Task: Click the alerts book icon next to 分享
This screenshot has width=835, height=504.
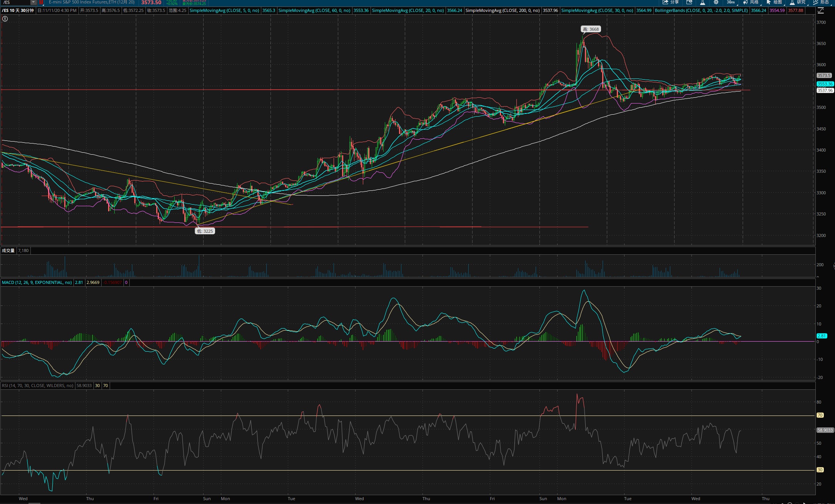Action: 689,2
